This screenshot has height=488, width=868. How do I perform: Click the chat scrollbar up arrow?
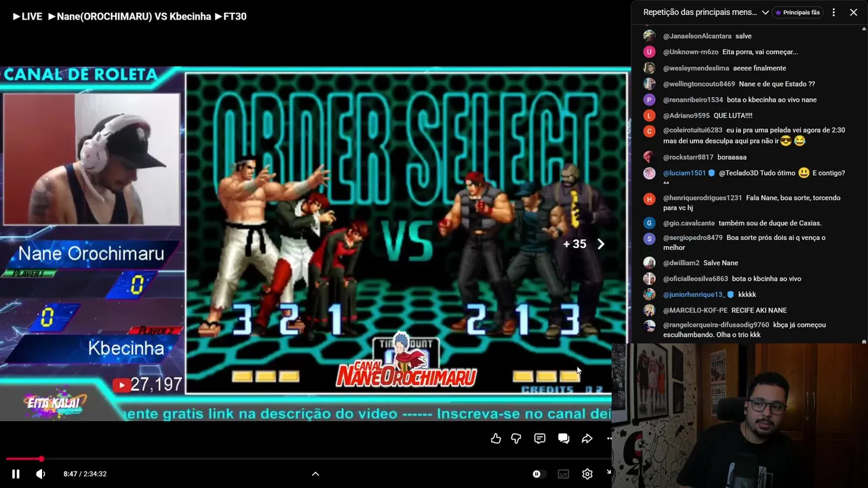pos(864,29)
